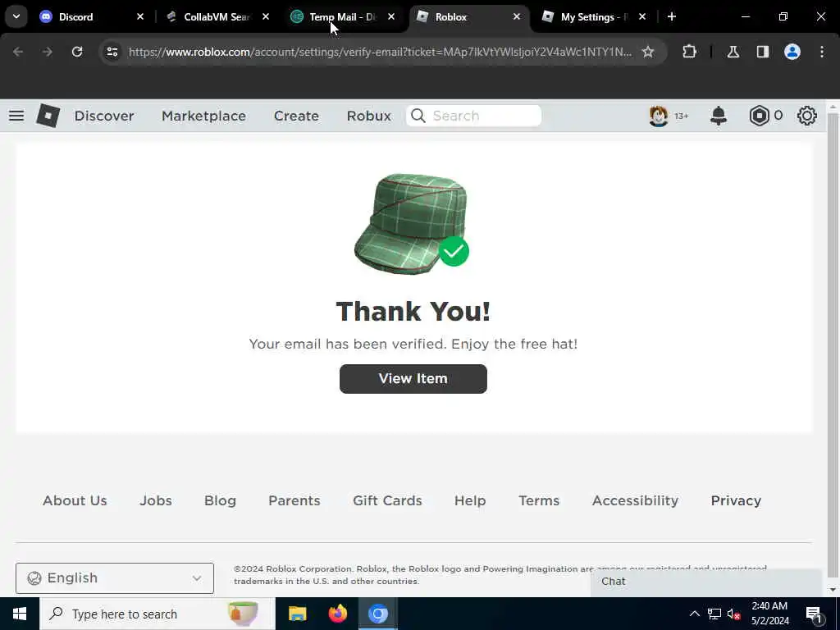This screenshot has width=840, height=630.
Task: Close the Temp Mail tab
Action: pyautogui.click(x=391, y=16)
